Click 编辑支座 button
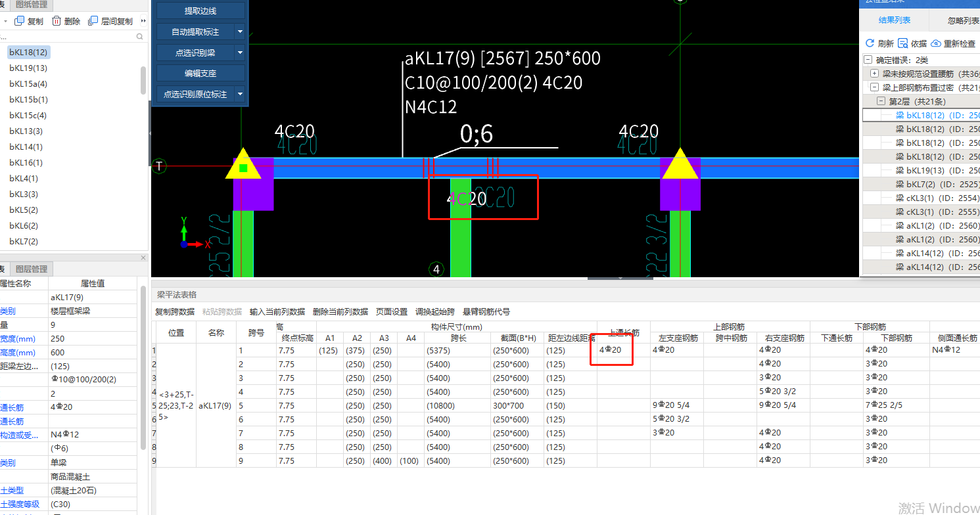 pyautogui.click(x=200, y=74)
